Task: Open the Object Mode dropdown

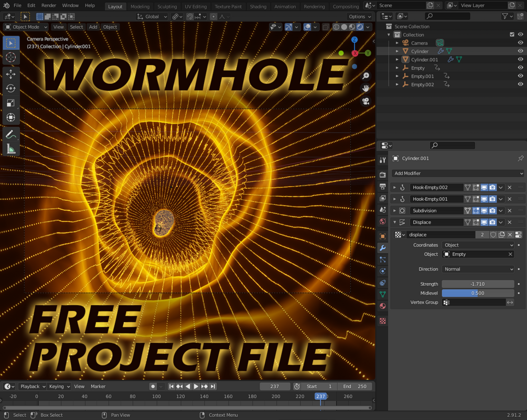Action: pyautogui.click(x=26, y=27)
